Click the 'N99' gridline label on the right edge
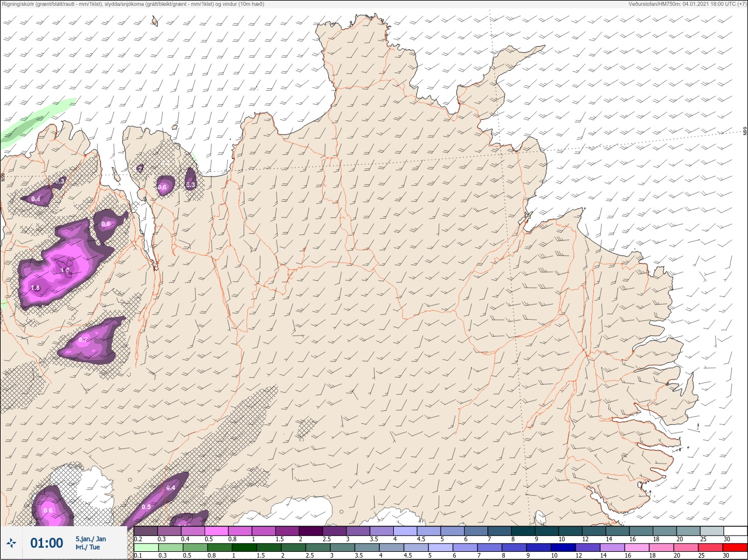Image resolution: width=748 pixels, height=560 pixels. click(x=745, y=132)
